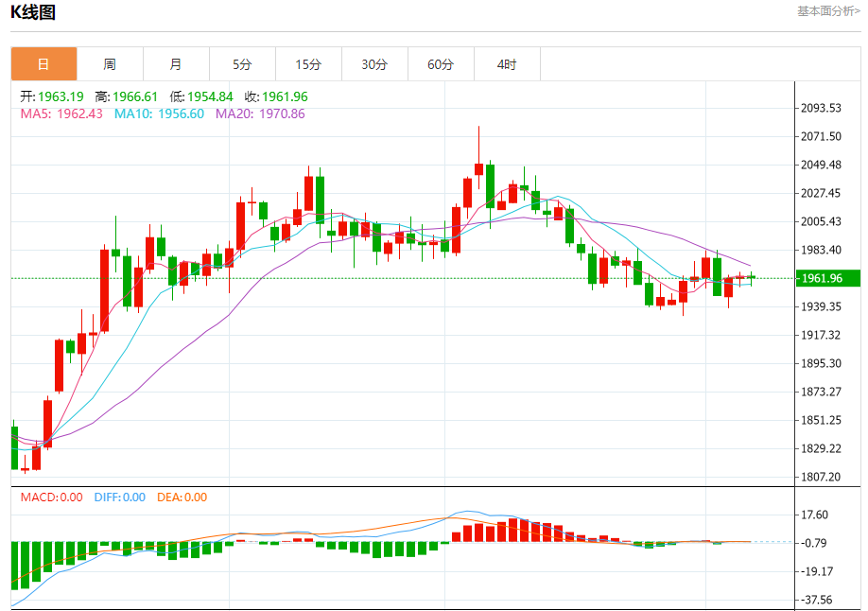Click the MACD:0.00 label
Screen dimensions: 868x611
pos(51,497)
